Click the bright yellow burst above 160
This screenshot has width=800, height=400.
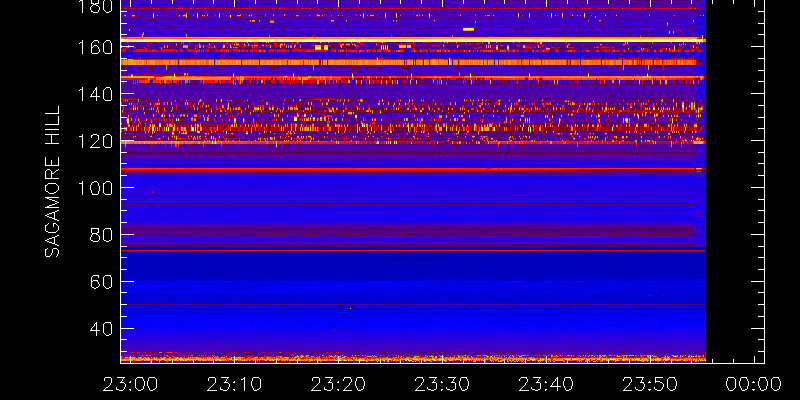coord(468,29)
